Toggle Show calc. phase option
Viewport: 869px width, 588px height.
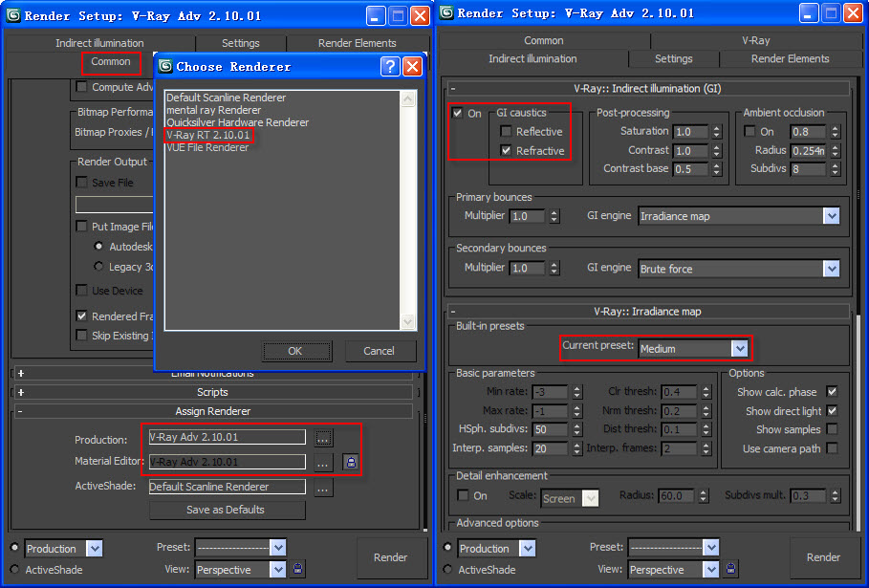[x=832, y=391]
